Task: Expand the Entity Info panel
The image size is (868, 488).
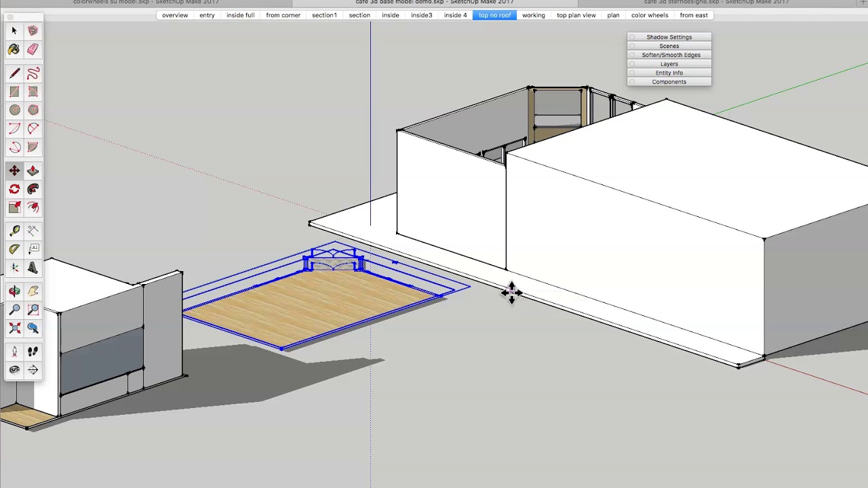Action: coord(669,73)
